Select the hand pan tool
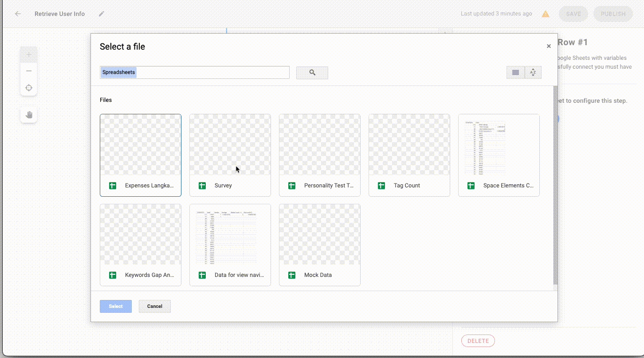This screenshot has width=644, height=358. coord(29,115)
